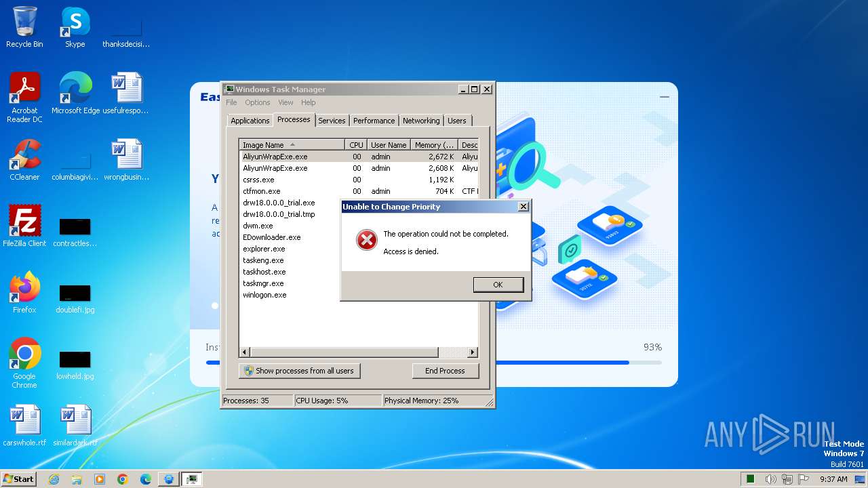The height and width of the screenshot is (488, 868).
Task: Click the horizontal scrollbar thumb in process list
Action: click(344, 352)
